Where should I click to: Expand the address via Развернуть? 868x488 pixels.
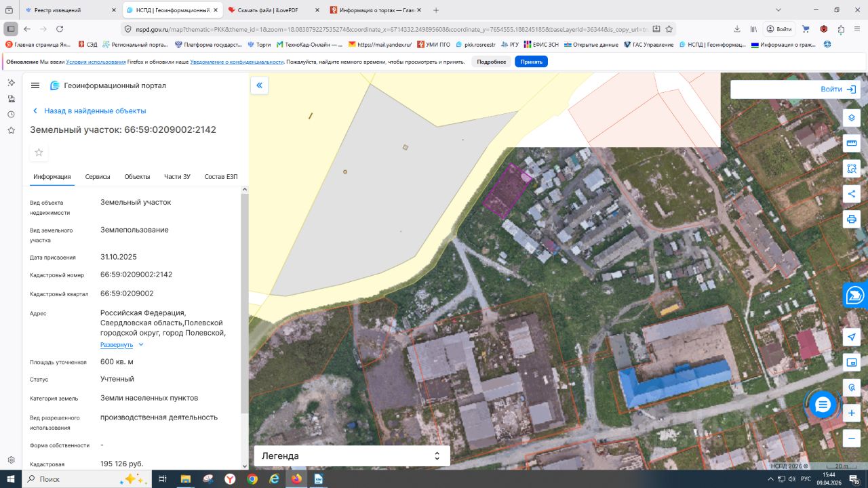[122, 345]
